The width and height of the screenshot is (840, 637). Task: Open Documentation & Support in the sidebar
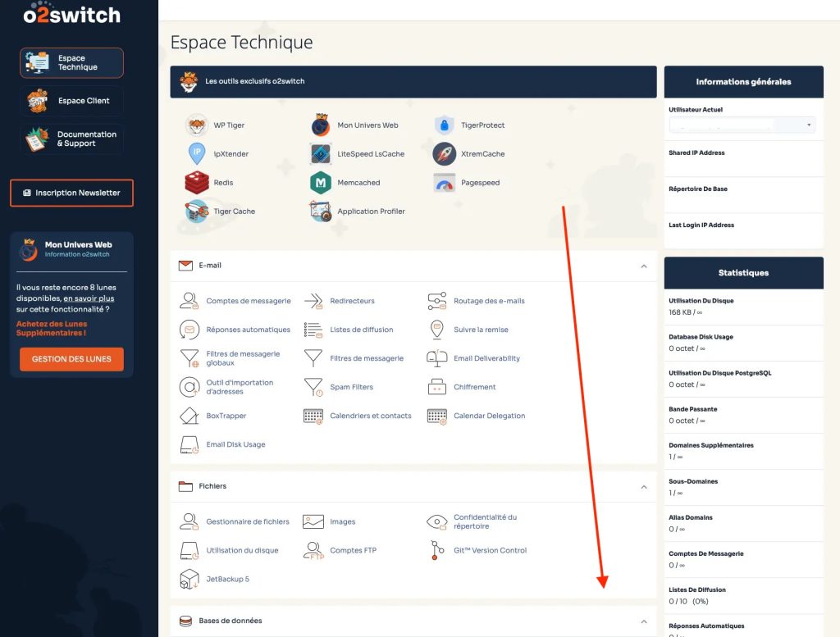click(x=72, y=139)
